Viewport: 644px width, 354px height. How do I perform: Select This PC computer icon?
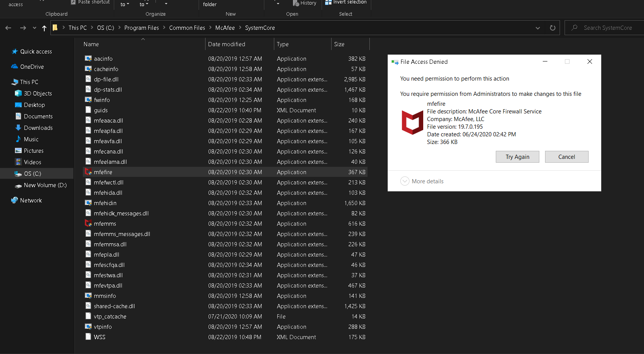click(x=15, y=82)
